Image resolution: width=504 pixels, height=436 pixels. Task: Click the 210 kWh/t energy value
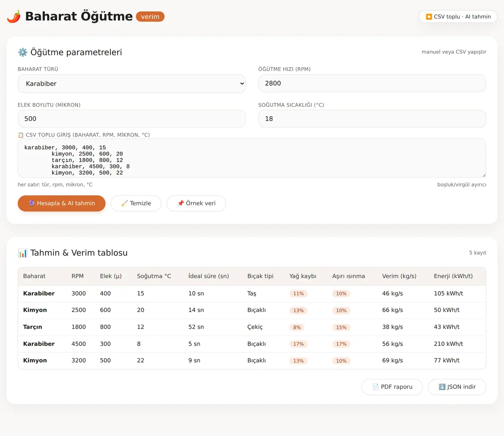click(449, 344)
